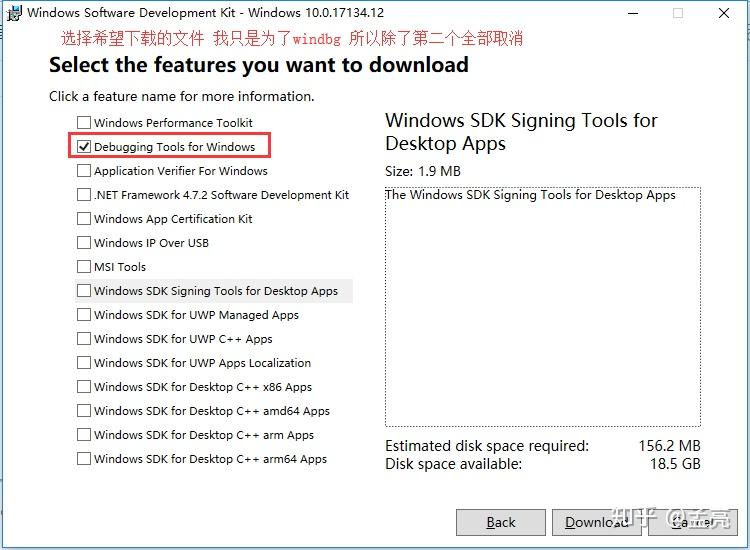Check the Windows Performance Toolkit checkbox
The height and width of the screenshot is (550, 750).
[x=84, y=123]
